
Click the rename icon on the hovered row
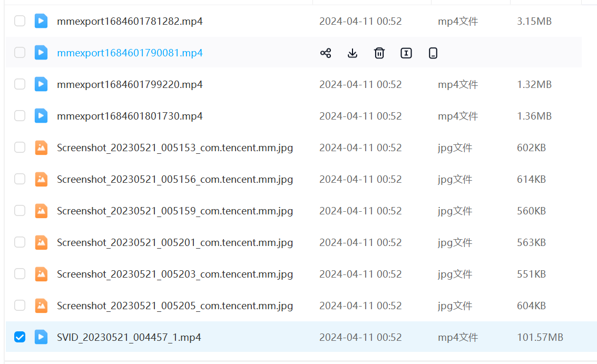point(406,53)
